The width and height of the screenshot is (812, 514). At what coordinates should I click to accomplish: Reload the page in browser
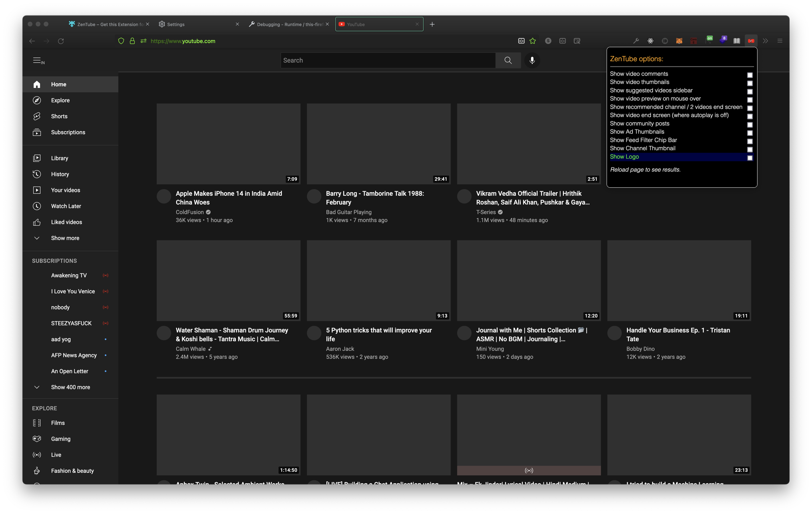(61, 41)
